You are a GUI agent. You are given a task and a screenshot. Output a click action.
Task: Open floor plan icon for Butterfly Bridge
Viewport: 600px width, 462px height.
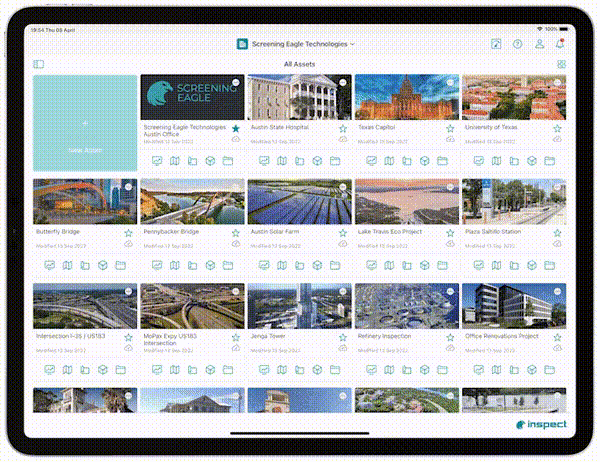pyautogui.click(x=85, y=265)
